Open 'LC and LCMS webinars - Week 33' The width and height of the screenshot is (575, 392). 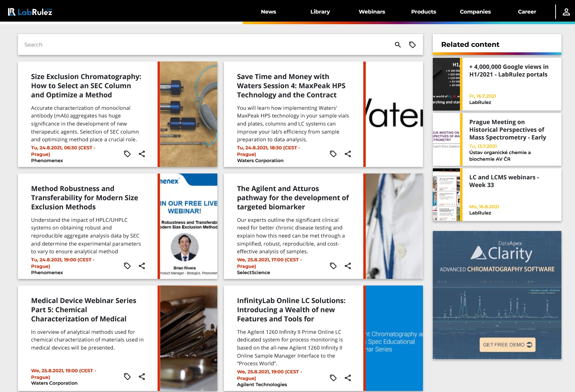click(504, 181)
